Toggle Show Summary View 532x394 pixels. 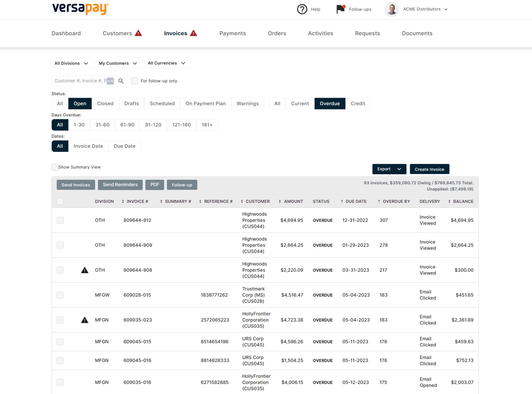(x=55, y=167)
